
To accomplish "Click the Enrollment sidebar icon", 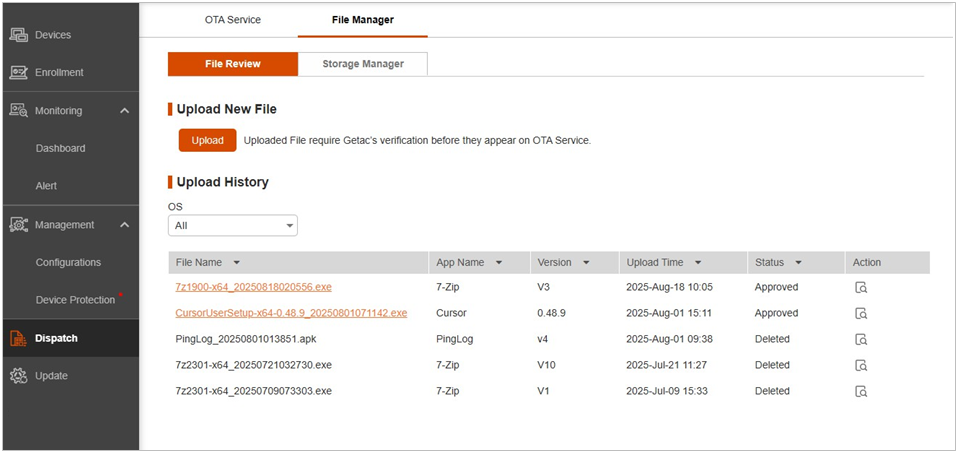I will (x=18, y=72).
